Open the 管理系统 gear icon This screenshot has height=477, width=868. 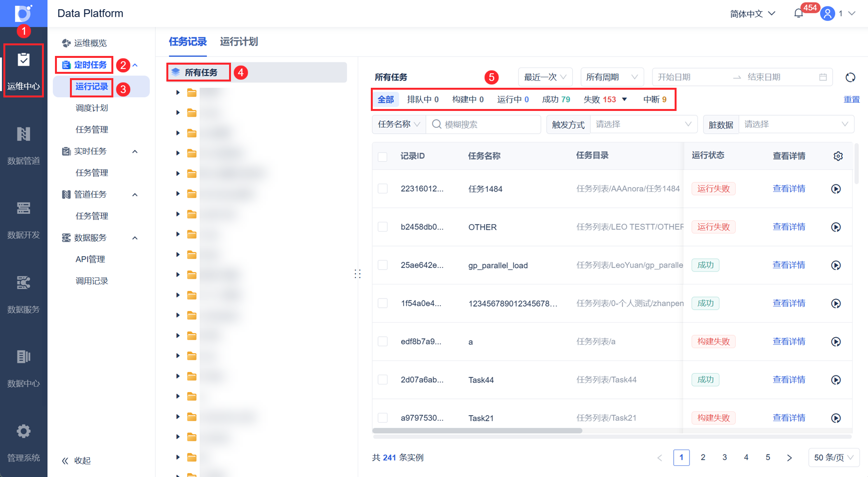tap(24, 431)
